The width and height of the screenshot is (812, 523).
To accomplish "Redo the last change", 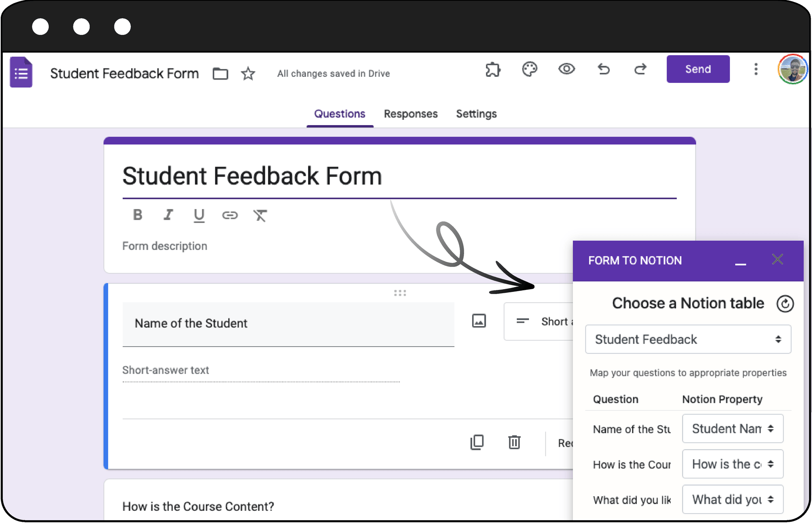I will [640, 69].
